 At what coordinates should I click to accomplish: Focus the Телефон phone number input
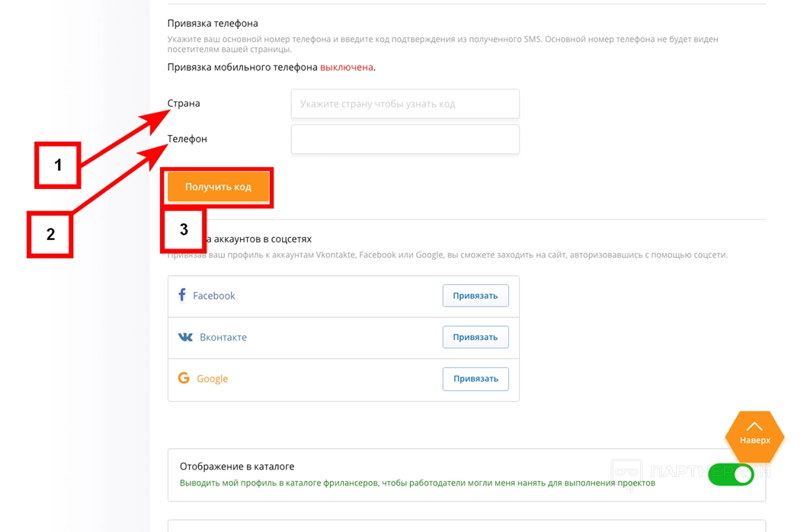coord(405,139)
